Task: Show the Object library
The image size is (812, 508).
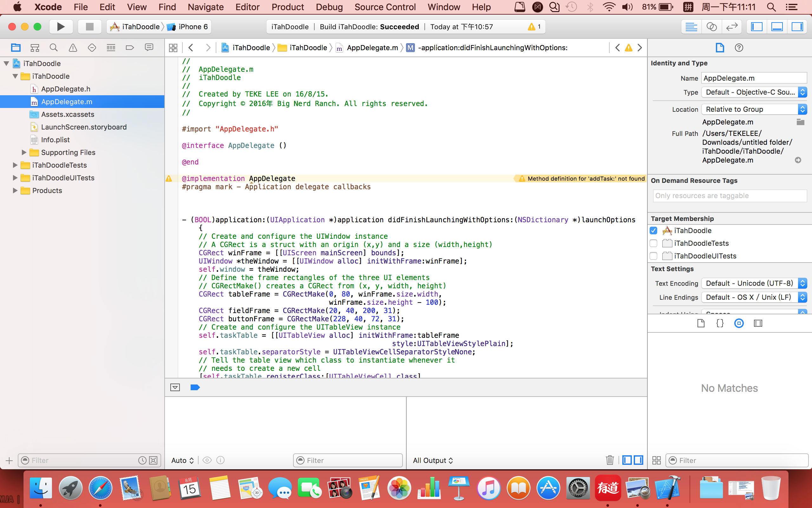Action: point(739,324)
